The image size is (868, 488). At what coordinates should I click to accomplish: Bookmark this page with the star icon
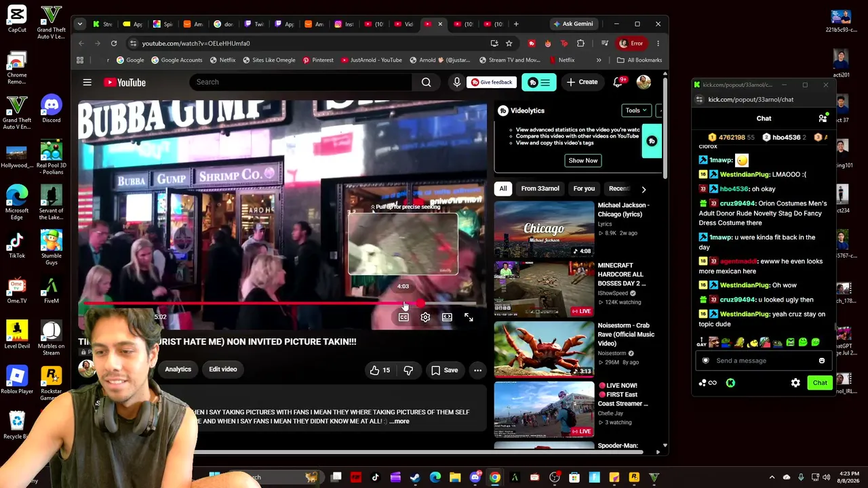click(509, 43)
